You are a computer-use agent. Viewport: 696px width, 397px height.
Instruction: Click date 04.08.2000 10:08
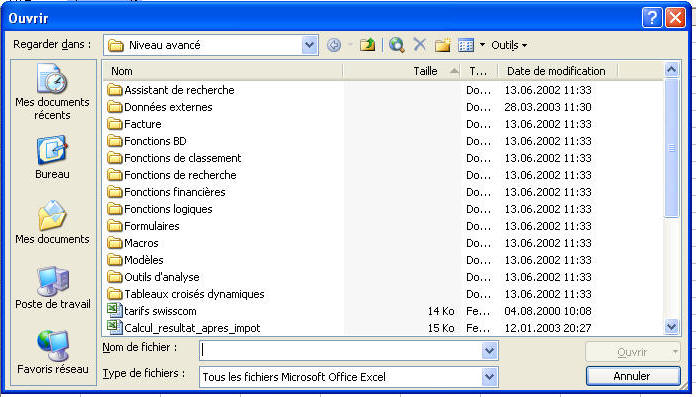(x=548, y=311)
